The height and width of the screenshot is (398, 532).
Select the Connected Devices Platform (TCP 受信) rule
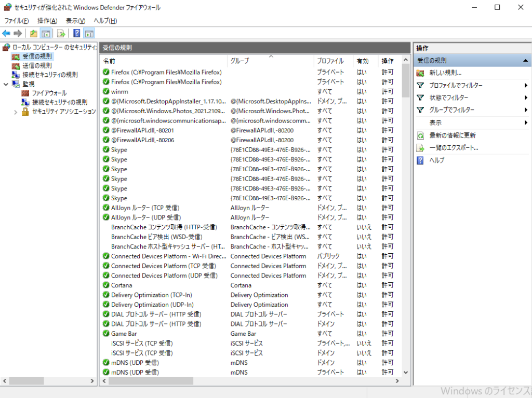(251, 266)
